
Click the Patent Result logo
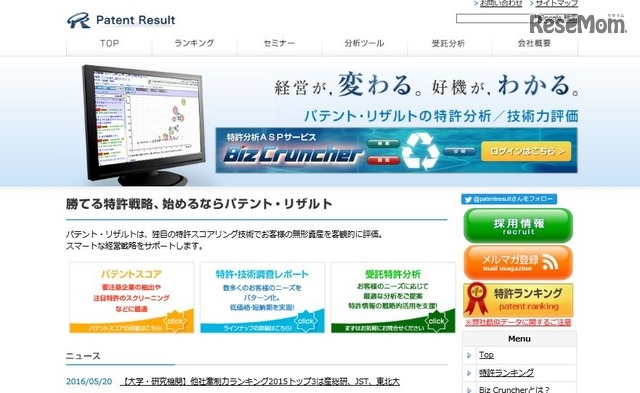[121, 20]
